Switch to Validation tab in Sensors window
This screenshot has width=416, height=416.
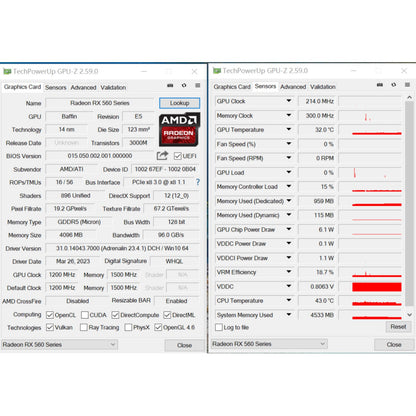tap(323, 87)
